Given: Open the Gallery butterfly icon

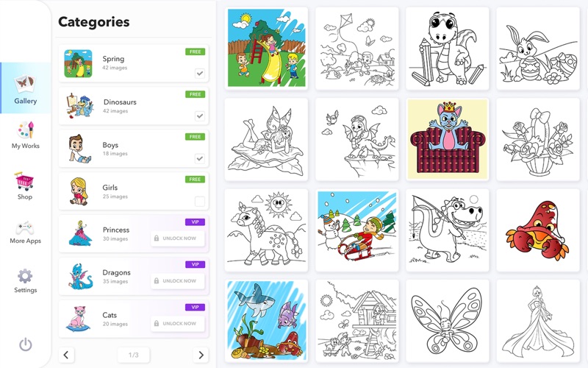Looking at the screenshot, I should click(25, 82).
